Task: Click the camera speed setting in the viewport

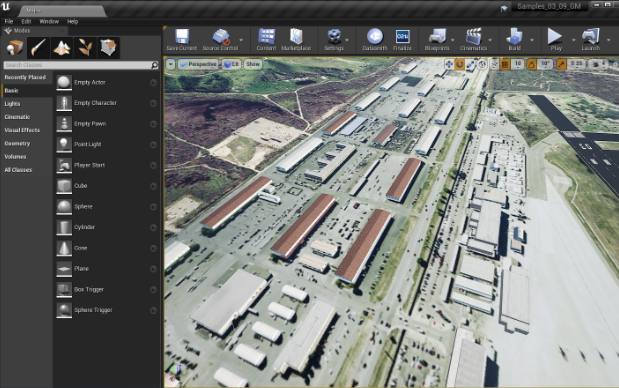Action: [599, 64]
